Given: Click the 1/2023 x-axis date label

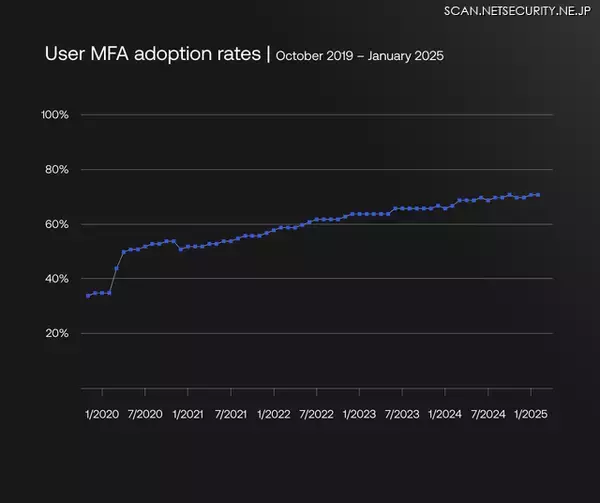Looking at the screenshot, I should [x=359, y=414].
